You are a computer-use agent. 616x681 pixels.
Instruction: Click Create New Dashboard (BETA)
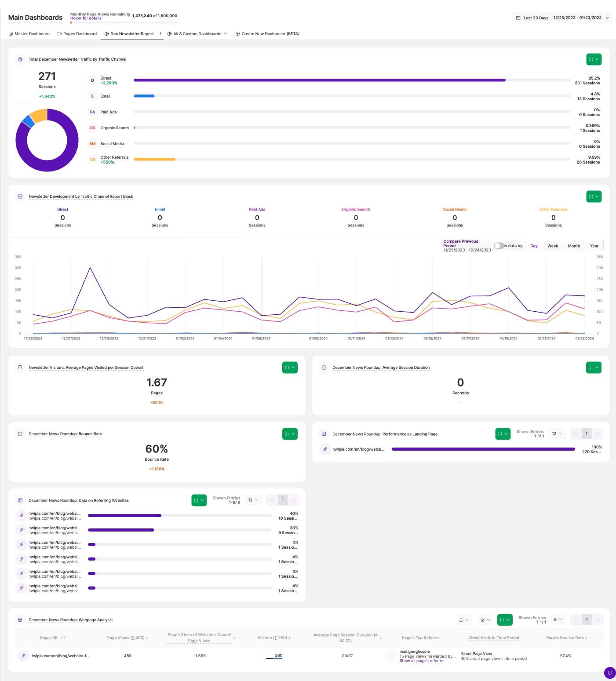(267, 34)
